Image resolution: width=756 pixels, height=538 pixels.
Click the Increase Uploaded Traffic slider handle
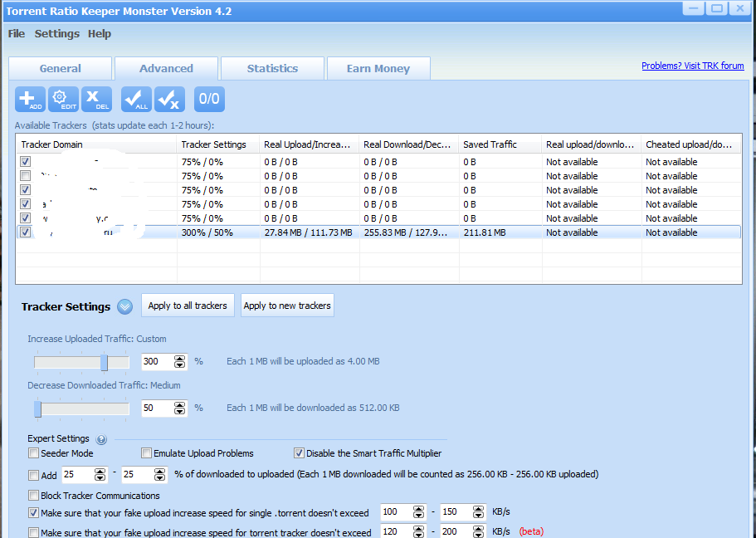coord(104,362)
